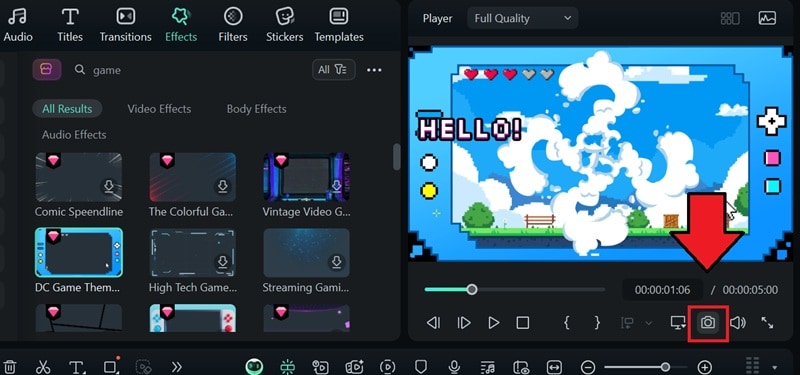This screenshot has height=375, width=800.
Task: Download the Comic Speedline effect
Action: [109, 186]
